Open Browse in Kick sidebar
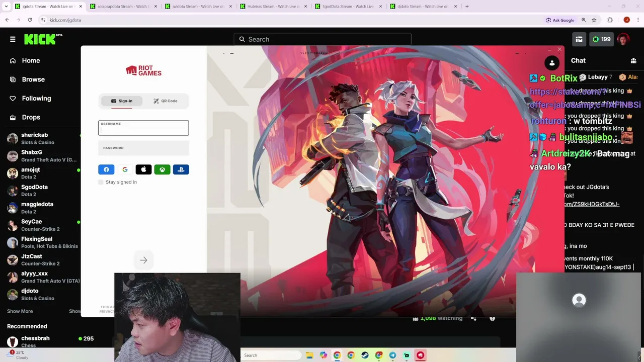Viewport: 644px width, 362px height. [33, 79]
